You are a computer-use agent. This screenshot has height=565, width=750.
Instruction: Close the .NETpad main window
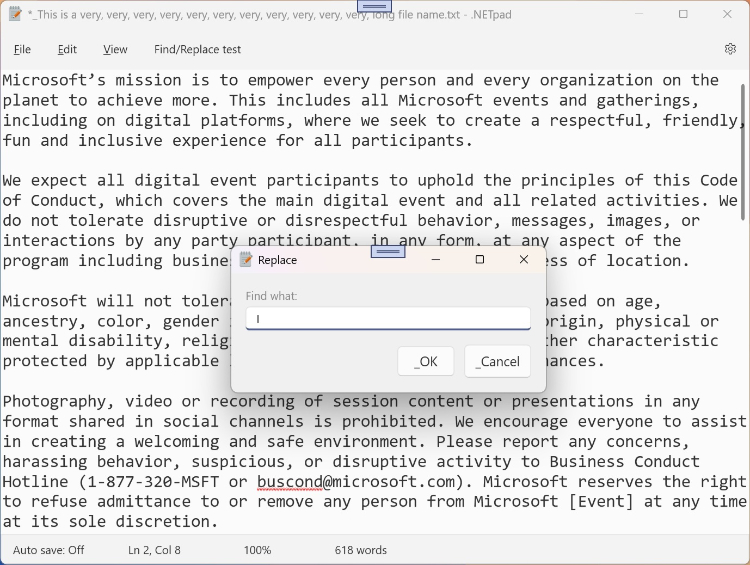tap(727, 14)
